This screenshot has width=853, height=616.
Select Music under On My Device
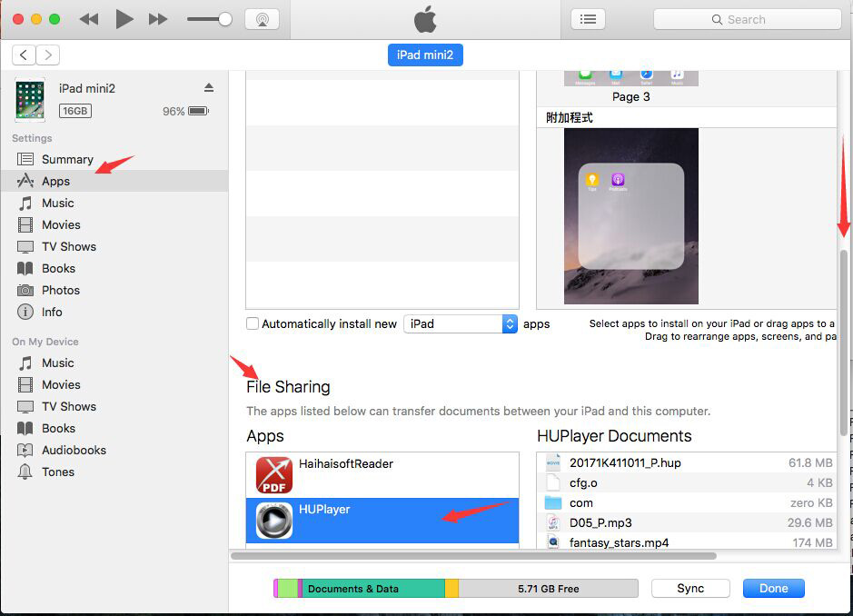coord(114,363)
